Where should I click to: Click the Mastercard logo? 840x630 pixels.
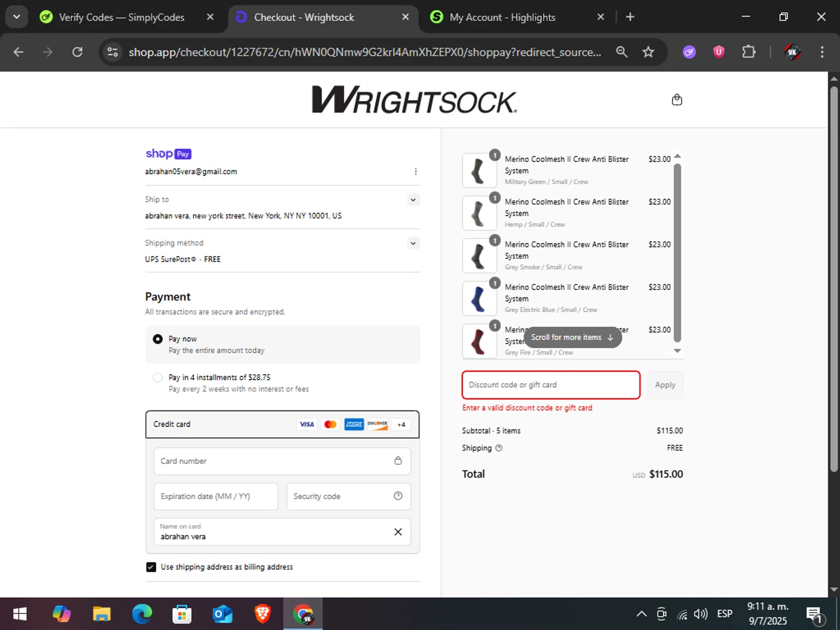pyautogui.click(x=330, y=424)
